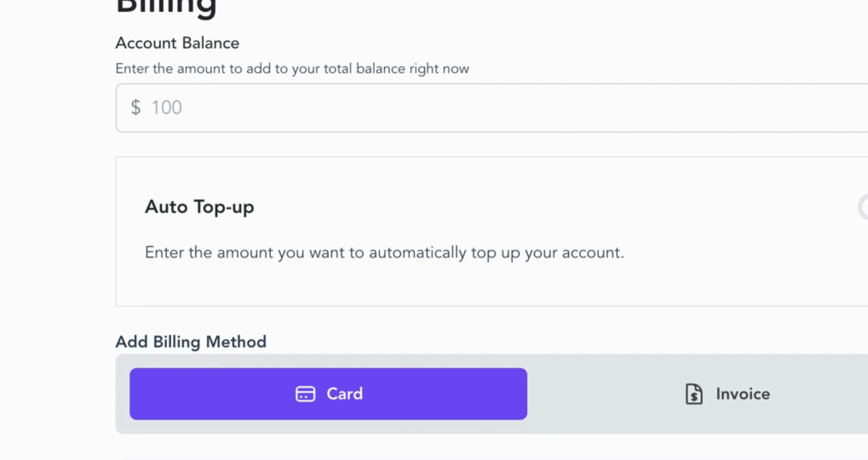Click the Account Balance label
Viewport: 868px width, 460px height.
tap(177, 43)
